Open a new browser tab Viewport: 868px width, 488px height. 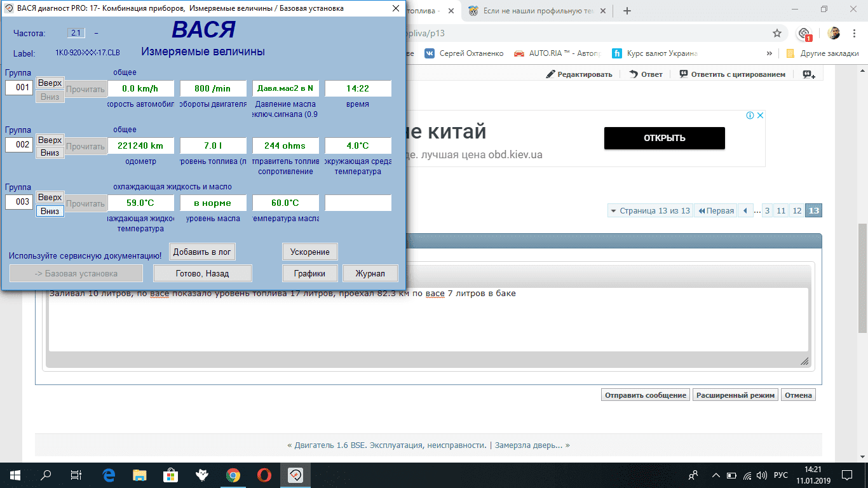(x=627, y=11)
